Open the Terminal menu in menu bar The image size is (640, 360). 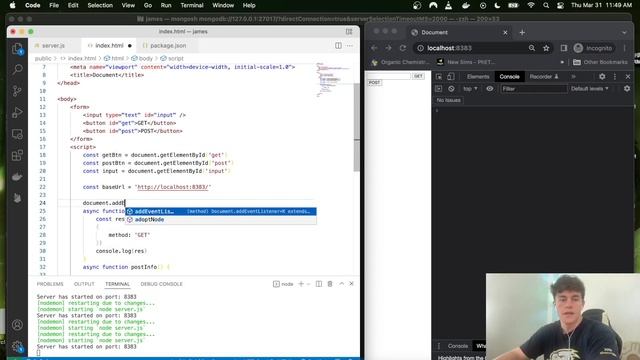[192, 5]
